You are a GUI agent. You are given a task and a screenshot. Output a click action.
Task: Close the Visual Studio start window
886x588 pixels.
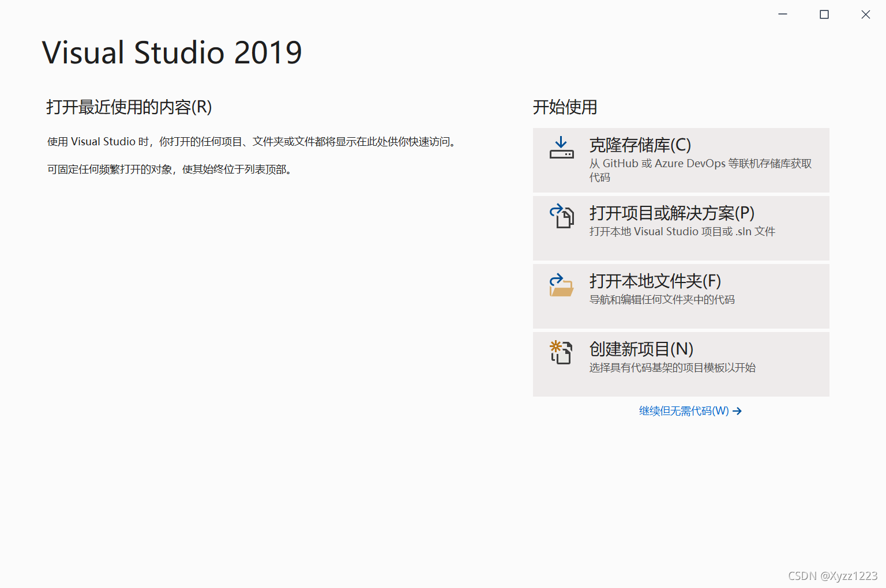pos(866,14)
